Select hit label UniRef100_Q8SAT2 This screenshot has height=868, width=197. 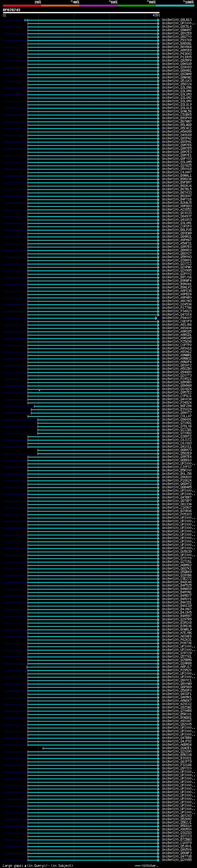coord(177,365)
